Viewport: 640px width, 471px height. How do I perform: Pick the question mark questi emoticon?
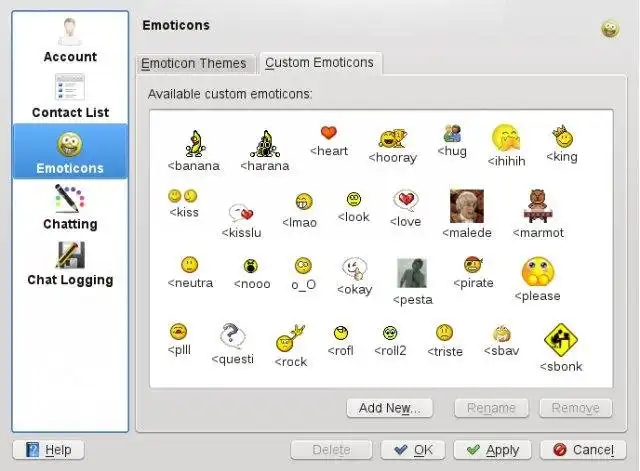232,336
